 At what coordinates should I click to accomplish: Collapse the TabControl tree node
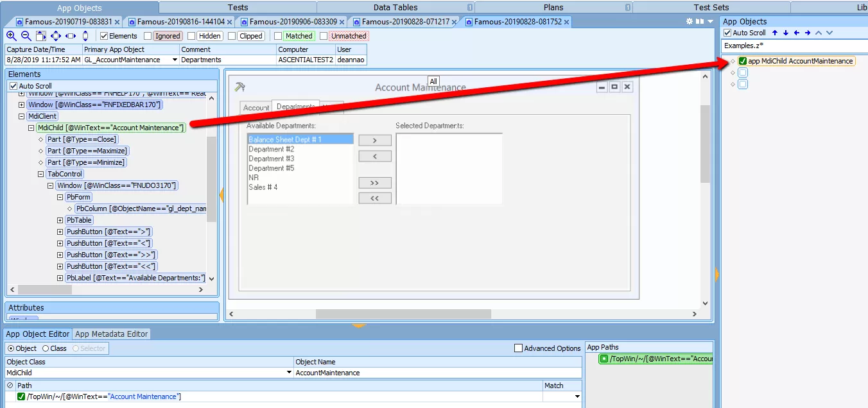[x=40, y=174]
